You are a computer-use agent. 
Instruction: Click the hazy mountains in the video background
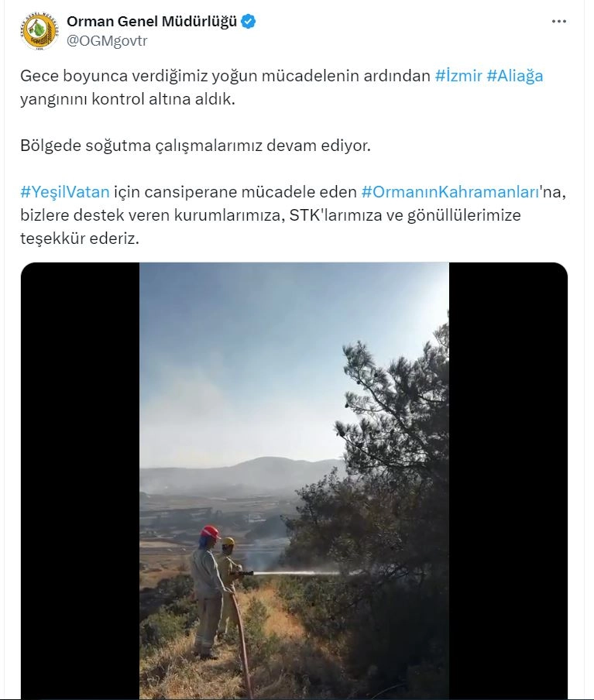click(x=243, y=475)
